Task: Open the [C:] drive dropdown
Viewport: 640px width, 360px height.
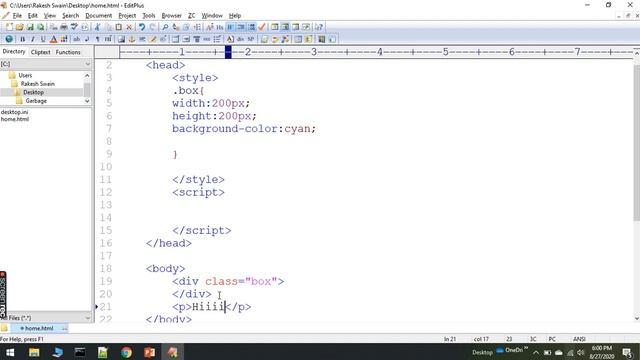Action: 87,64
